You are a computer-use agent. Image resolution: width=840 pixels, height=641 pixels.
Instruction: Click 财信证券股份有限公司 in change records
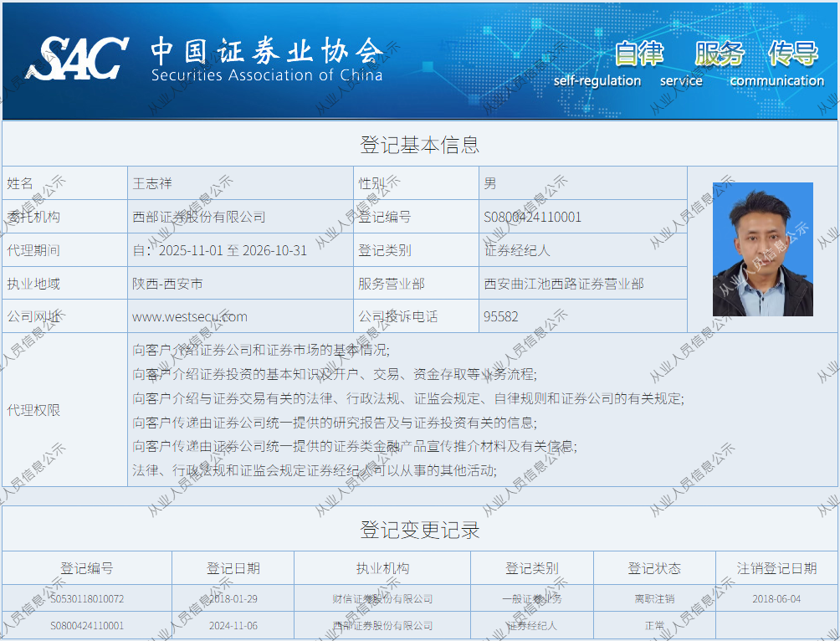point(382,599)
